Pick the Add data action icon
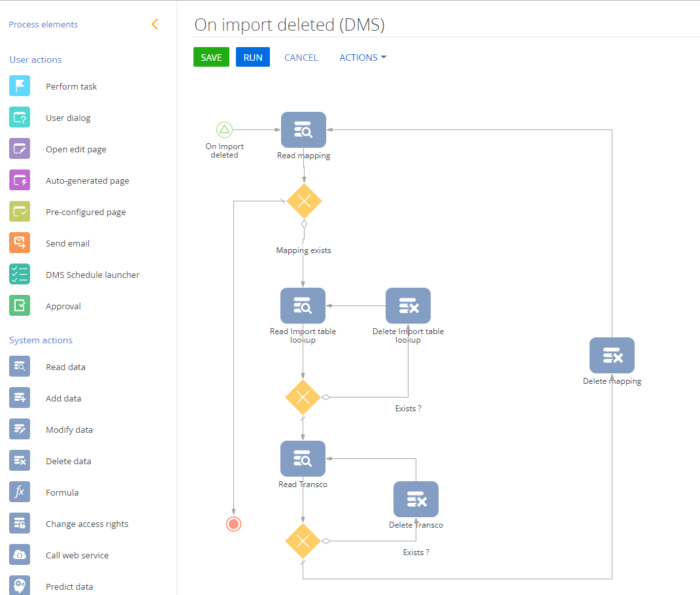The image size is (700, 595). pos(19,398)
